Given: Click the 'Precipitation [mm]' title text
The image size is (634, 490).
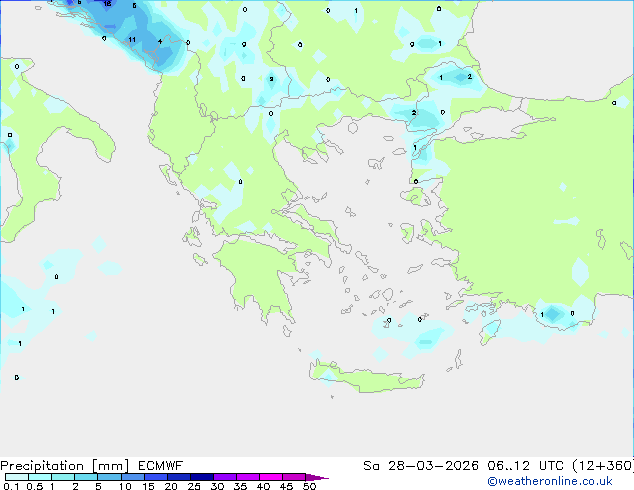Looking at the screenshot, I should coord(65,466).
